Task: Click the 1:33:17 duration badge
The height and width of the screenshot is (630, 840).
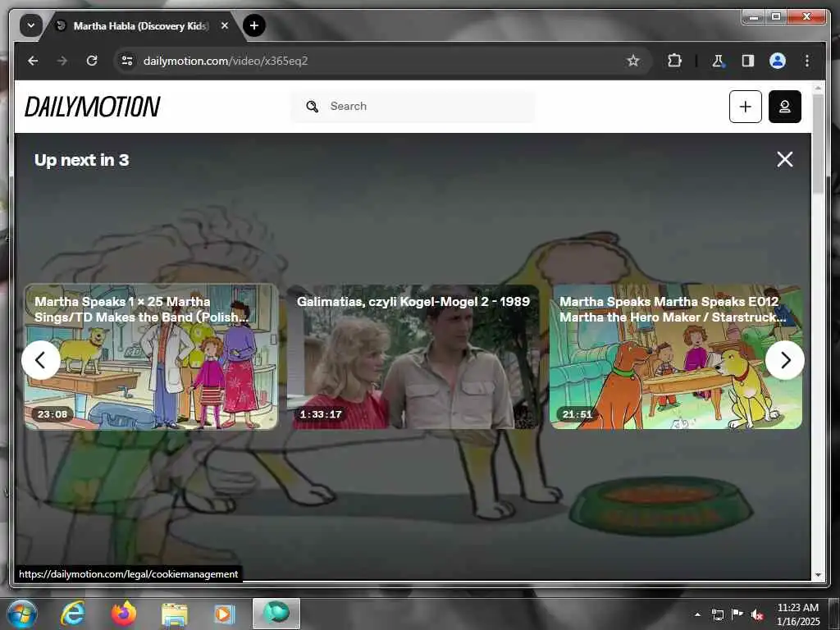Action: coord(321,414)
